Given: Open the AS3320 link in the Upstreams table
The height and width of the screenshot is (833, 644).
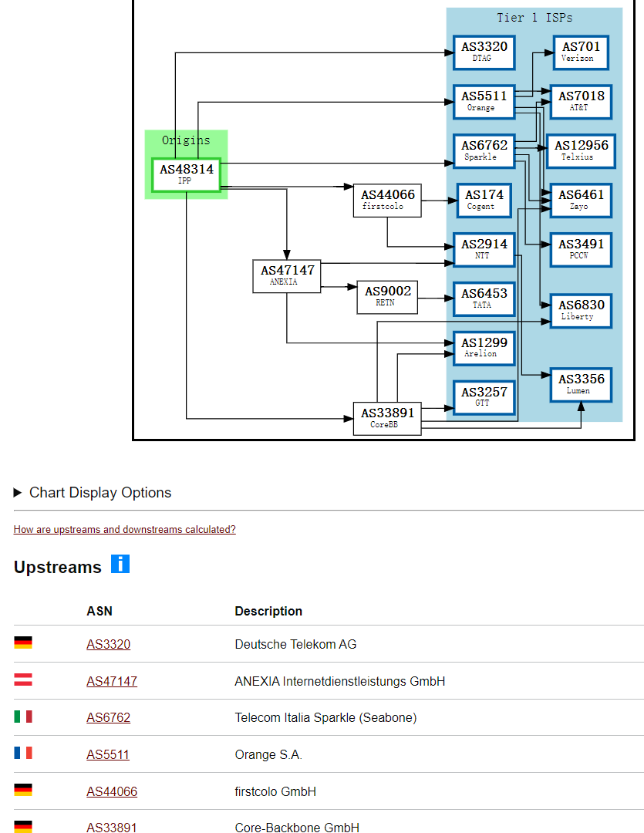Looking at the screenshot, I should tap(109, 644).
